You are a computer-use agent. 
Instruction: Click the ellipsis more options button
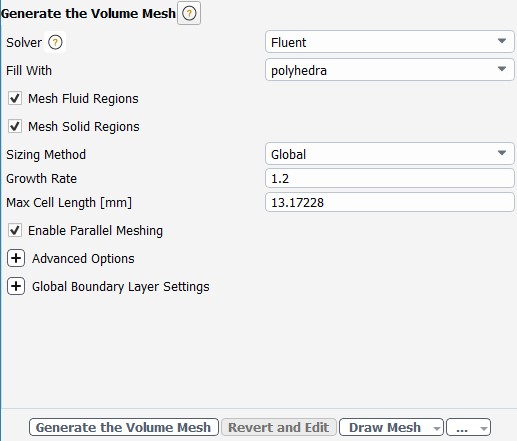462,427
